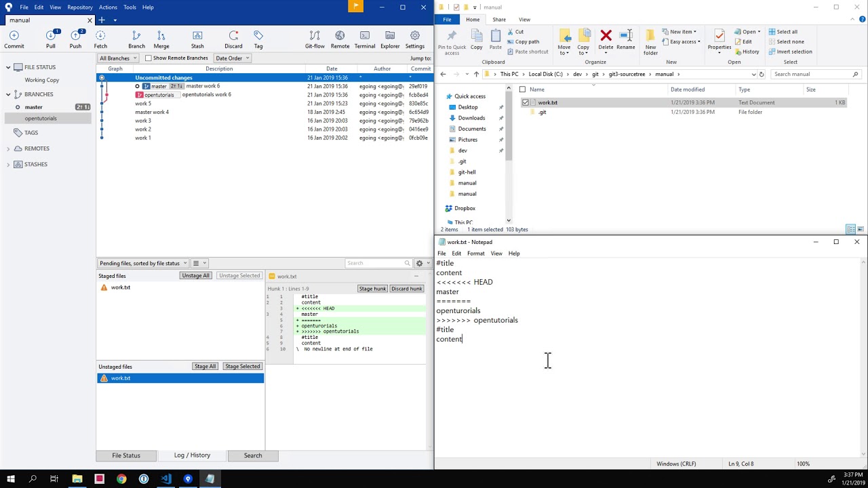The width and height of the screenshot is (868, 488).
Task: Click the Copy icon in Explorer ribbon
Action: pyautogui.click(x=477, y=39)
